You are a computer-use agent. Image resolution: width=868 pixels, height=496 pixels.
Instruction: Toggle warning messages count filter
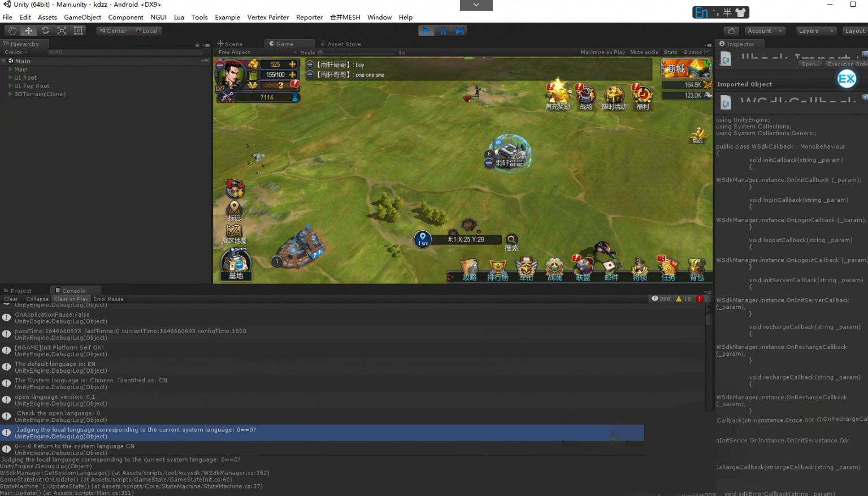pyautogui.click(x=683, y=299)
